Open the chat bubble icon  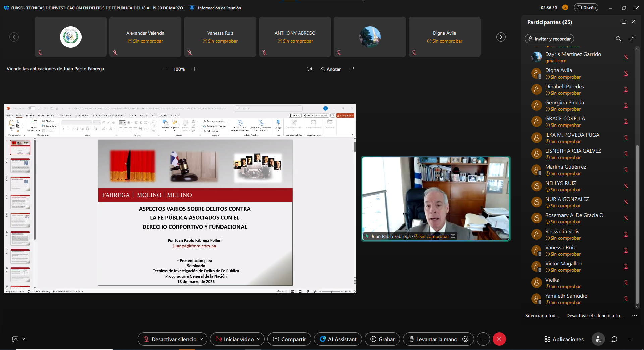pos(614,339)
